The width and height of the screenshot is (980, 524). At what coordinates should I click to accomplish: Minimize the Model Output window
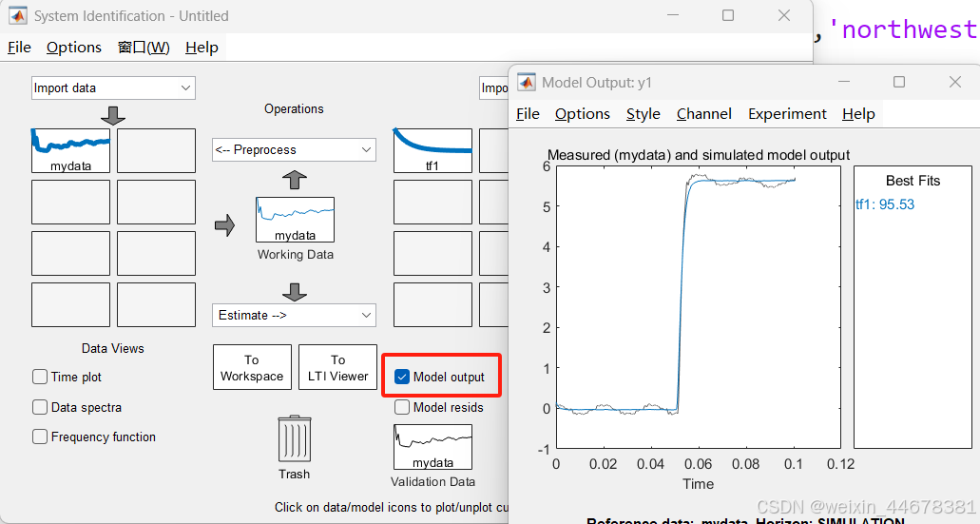pos(844,82)
